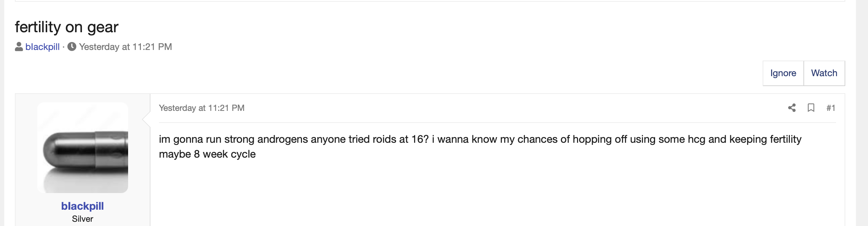The width and height of the screenshot is (868, 226).
Task: Open the #1 post permalink
Action: click(831, 108)
